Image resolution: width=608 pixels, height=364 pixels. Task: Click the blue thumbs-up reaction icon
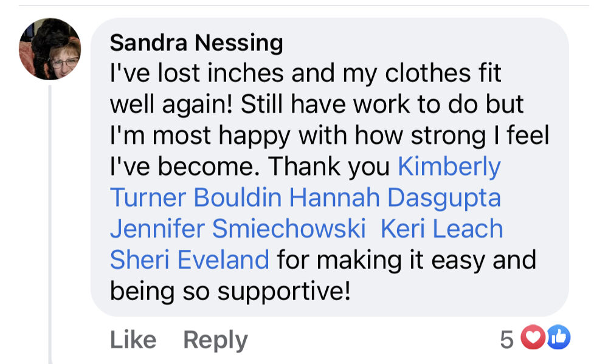click(x=558, y=338)
